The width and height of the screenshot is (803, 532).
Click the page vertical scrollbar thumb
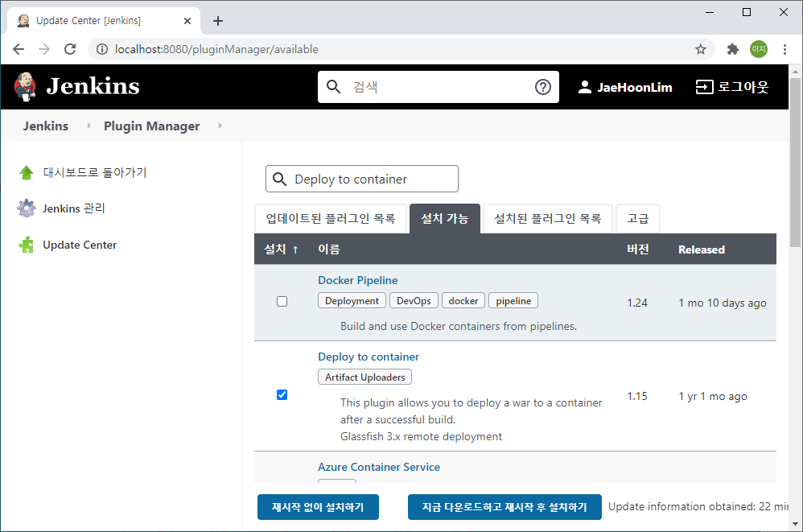click(x=795, y=162)
